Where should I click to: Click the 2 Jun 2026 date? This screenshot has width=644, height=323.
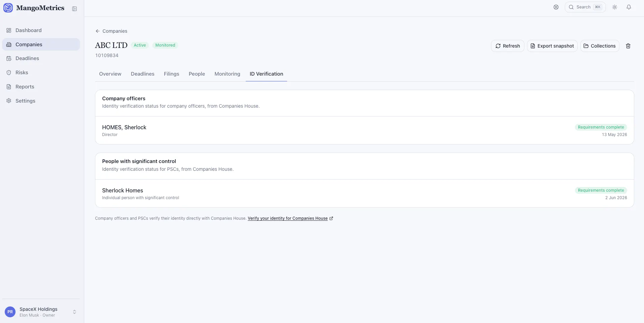coord(616,198)
